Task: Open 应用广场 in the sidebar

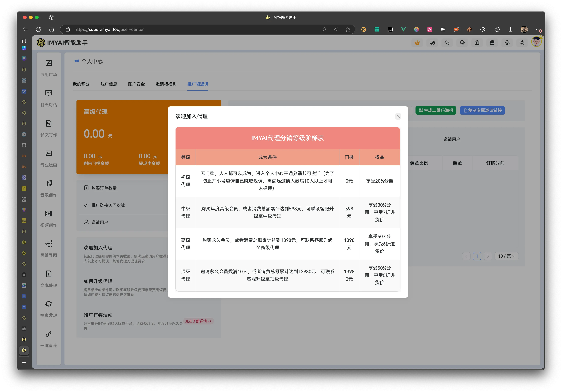Action: (48, 68)
